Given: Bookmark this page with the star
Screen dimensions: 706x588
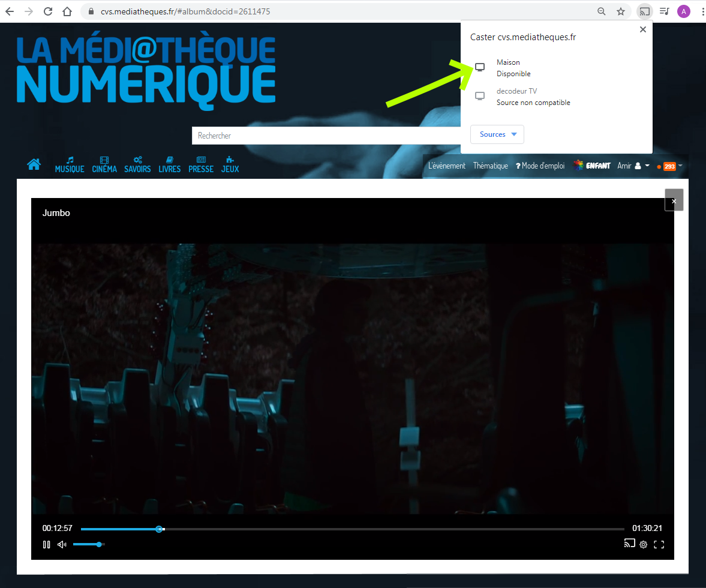Looking at the screenshot, I should click(620, 11).
